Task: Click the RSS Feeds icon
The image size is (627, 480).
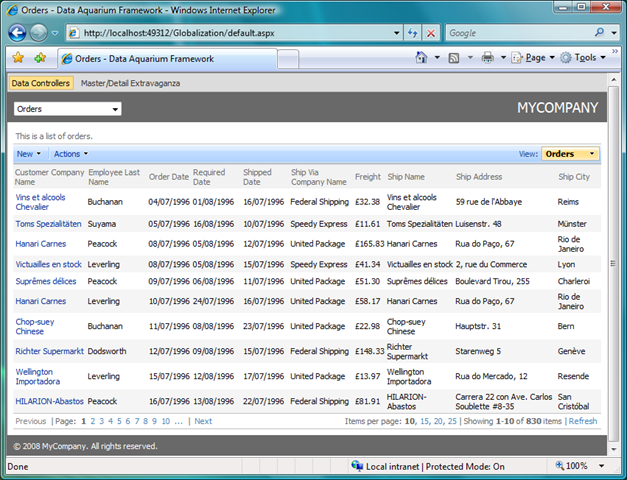Action: coord(454,58)
